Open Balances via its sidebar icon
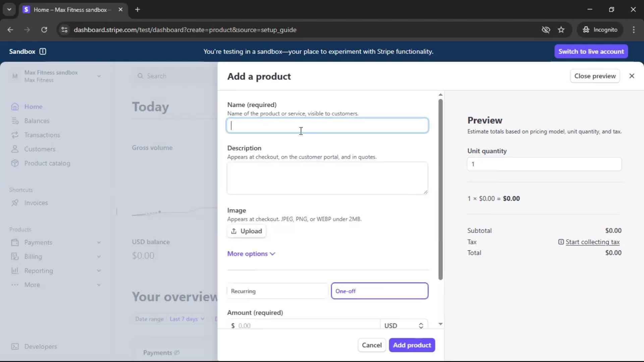The image size is (644, 362). pyautogui.click(x=15, y=121)
